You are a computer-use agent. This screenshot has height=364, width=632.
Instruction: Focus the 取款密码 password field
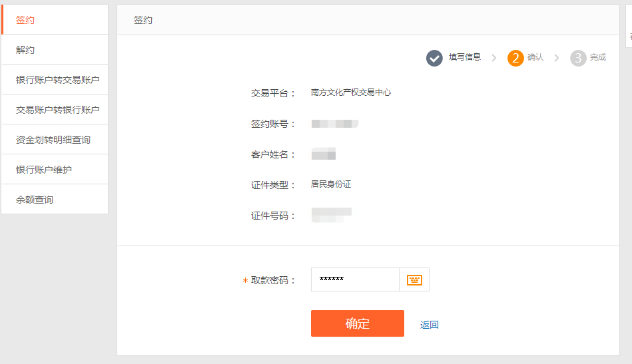[355, 279]
